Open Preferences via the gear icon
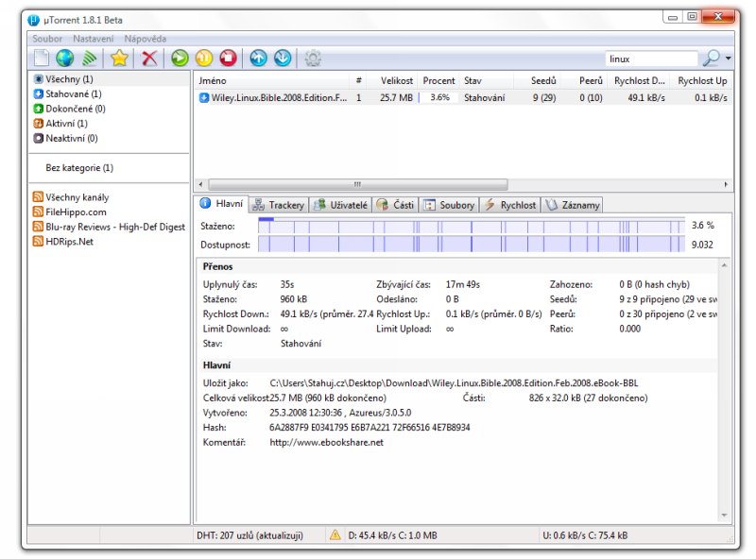 (x=313, y=59)
